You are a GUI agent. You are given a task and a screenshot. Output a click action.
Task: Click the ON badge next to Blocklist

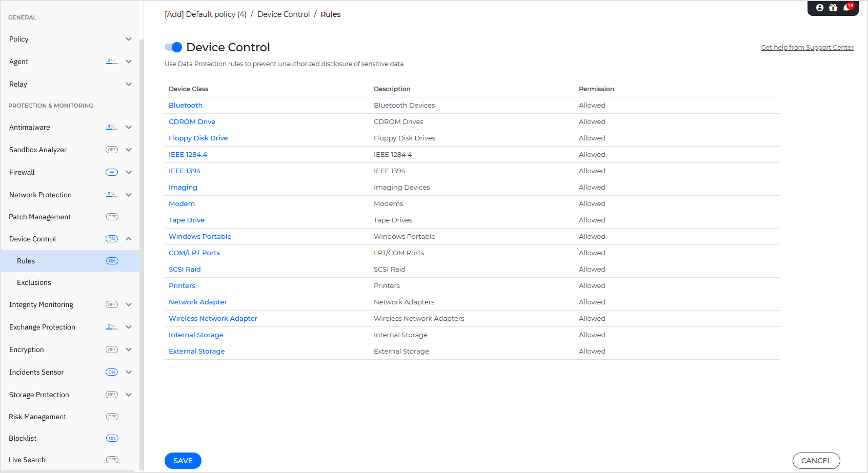coord(112,438)
